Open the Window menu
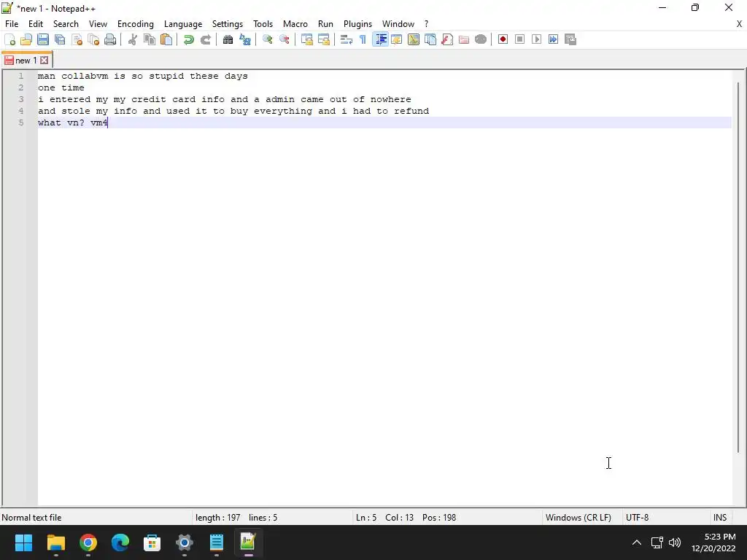747x560 pixels. [398, 24]
